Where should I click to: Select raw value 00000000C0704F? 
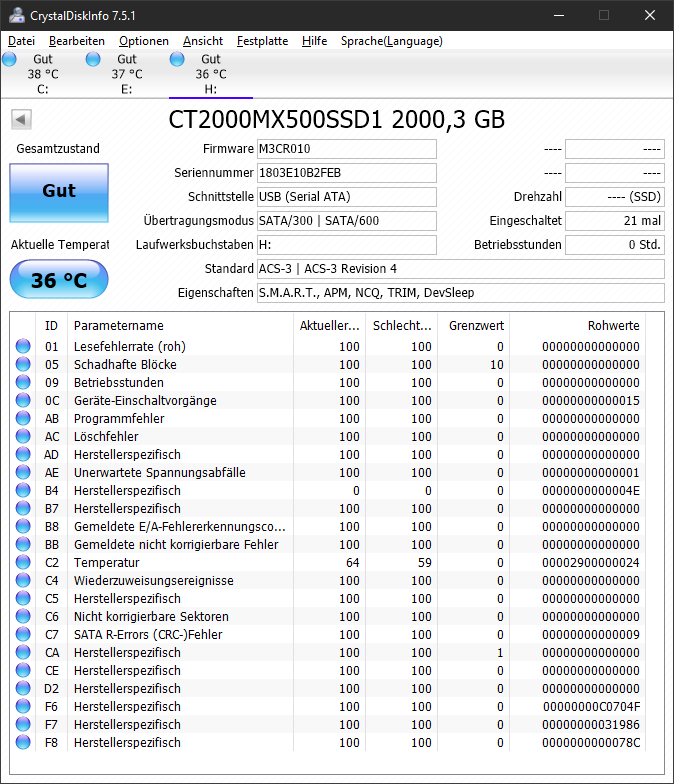pos(592,706)
